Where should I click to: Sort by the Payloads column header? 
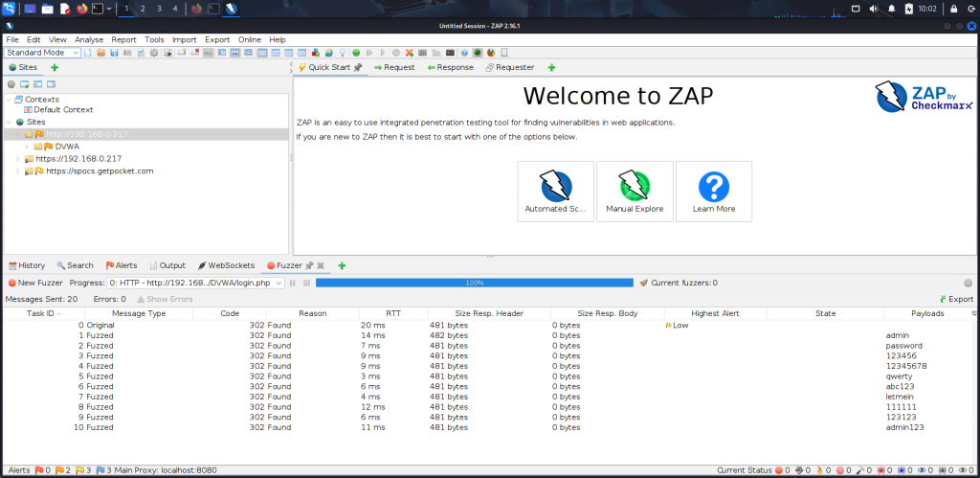(926, 313)
